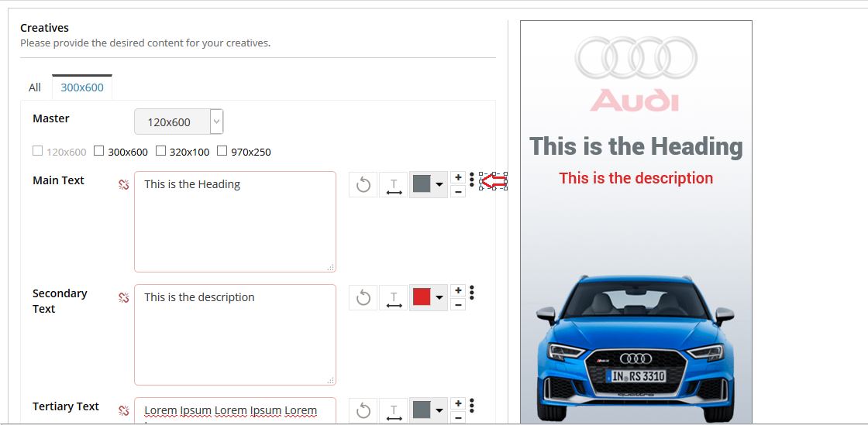Click the unlink icon beside Tertiary Text
868x425 pixels.
tap(124, 410)
